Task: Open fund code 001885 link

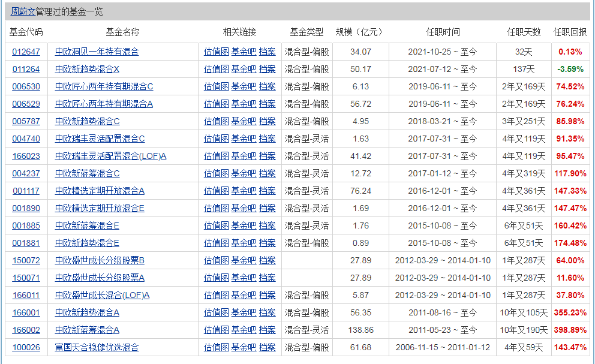Action: 26,226
